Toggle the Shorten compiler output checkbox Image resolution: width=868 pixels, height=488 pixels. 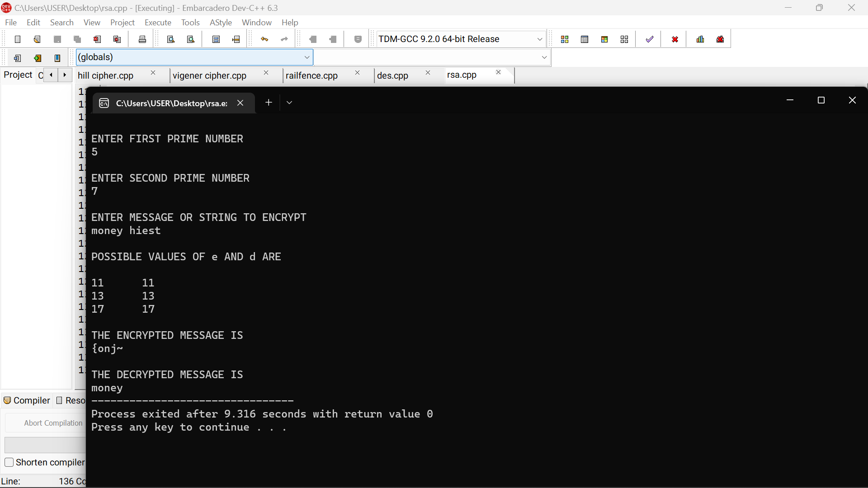[9, 462]
